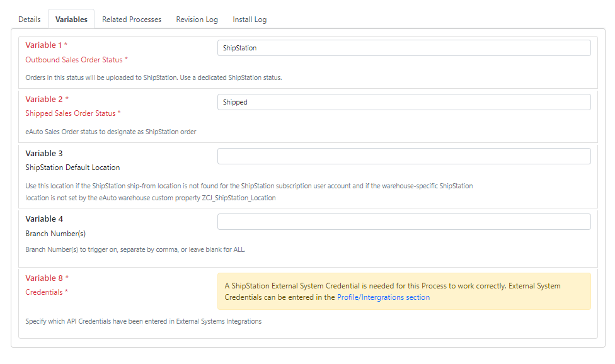This screenshot has height=364, width=615.
Task: Click the 'Specify which API Credentials' description
Action: [x=144, y=321]
